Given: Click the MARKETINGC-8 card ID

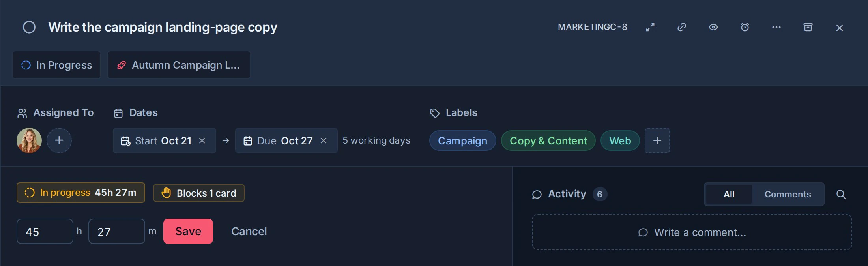Looking at the screenshot, I should 593,27.
